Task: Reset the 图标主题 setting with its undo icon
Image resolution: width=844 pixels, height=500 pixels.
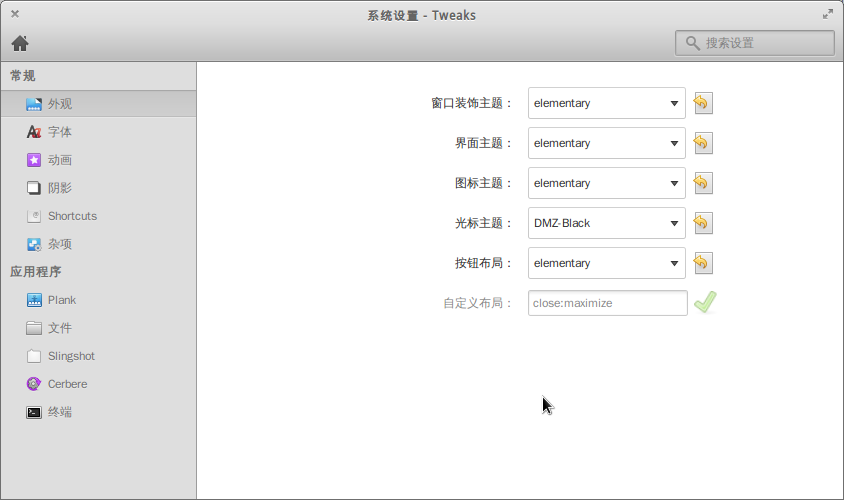Action: click(x=702, y=183)
